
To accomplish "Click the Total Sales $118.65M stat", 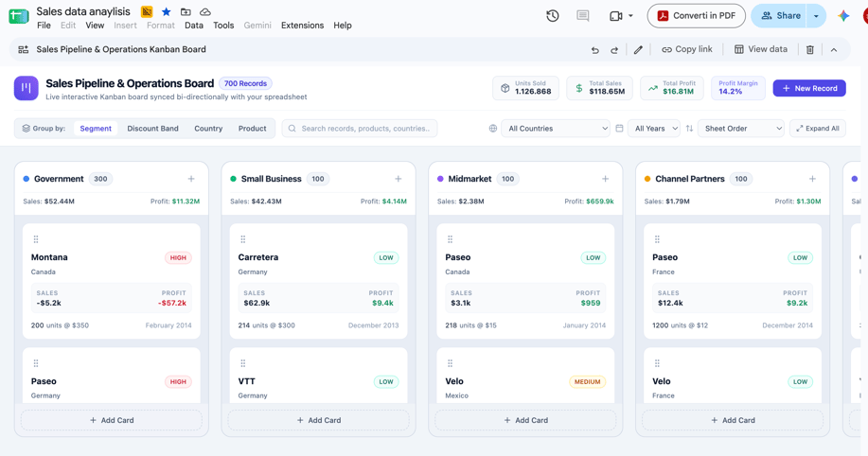I will (599, 88).
